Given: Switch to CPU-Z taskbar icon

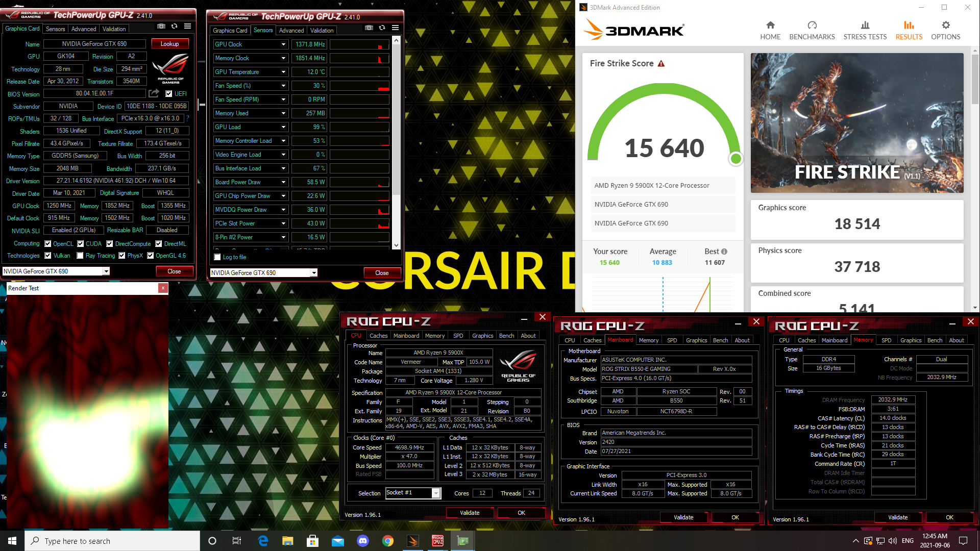Looking at the screenshot, I should 438,541.
